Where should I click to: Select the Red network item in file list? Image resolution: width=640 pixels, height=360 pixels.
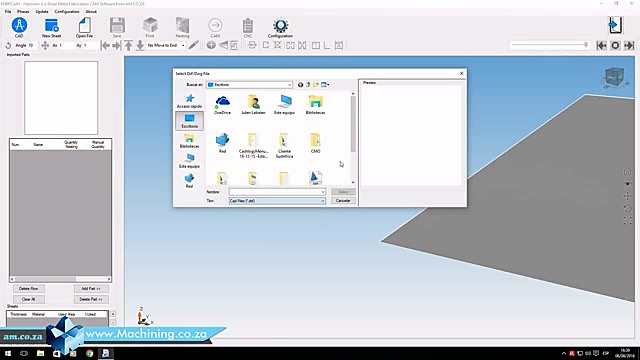pos(222,143)
